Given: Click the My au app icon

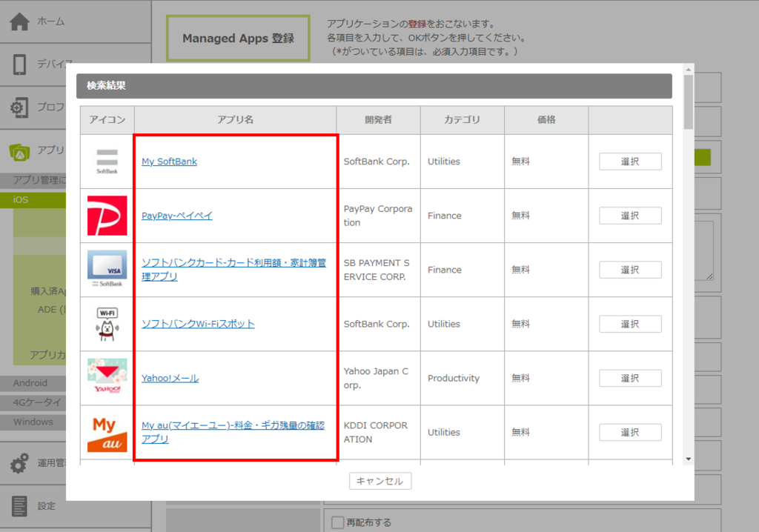Looking at the screenshot, I should pos(107,433).
